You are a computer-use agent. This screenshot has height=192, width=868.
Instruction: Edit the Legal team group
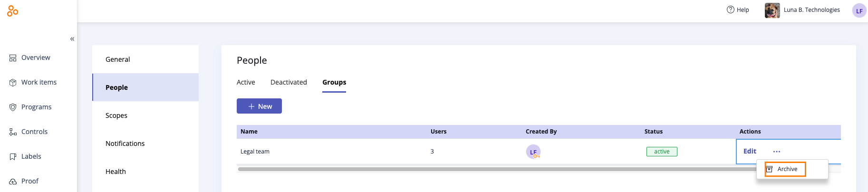tap(750, 151)
